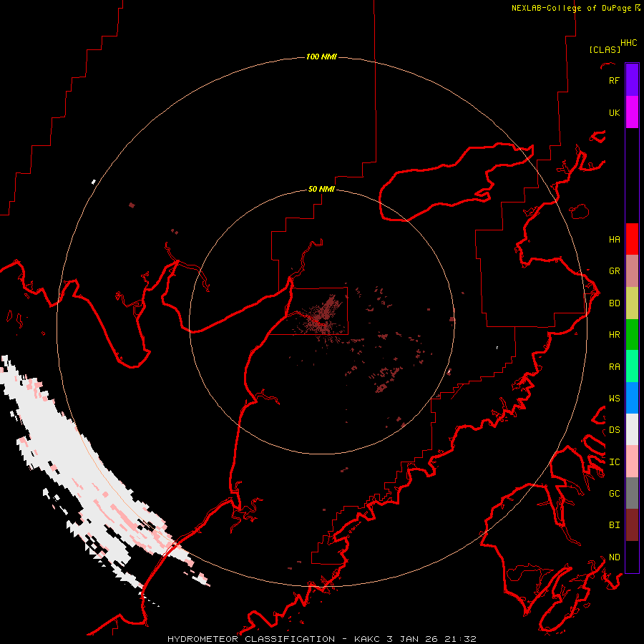Click the NEXLAB-College of DuPage credit text
644x644 pixels.
pyautogui.click(x=571, y=8)
